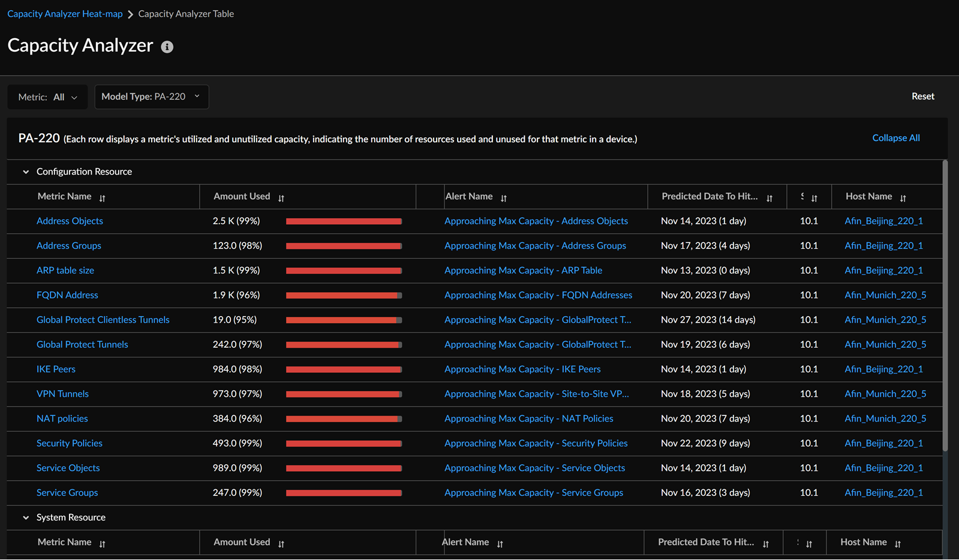Open the Metric filter dropdown
The height and width of the screenshot is (560, 959).
(x=48, y=97)
